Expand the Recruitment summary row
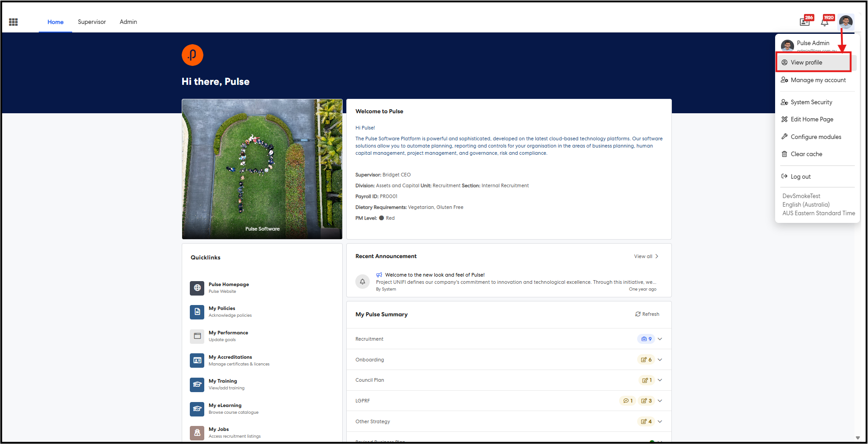This screenshot has width=868, height=444. (660, 339)
